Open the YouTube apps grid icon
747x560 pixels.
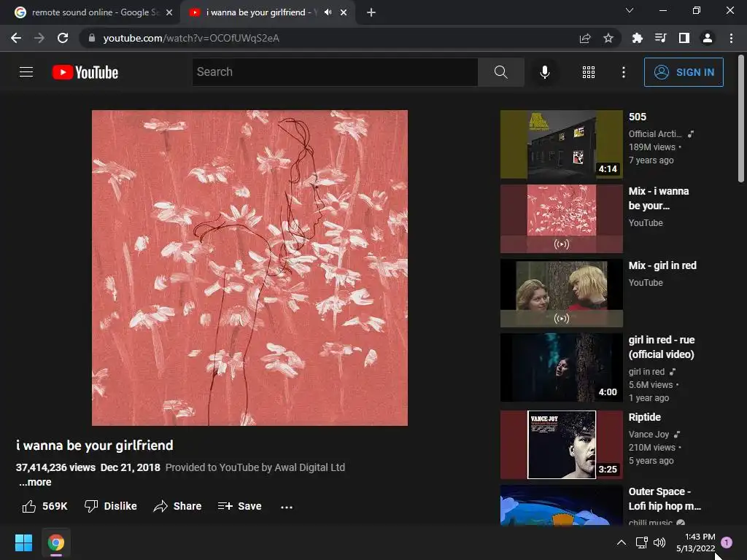point(589,72)
